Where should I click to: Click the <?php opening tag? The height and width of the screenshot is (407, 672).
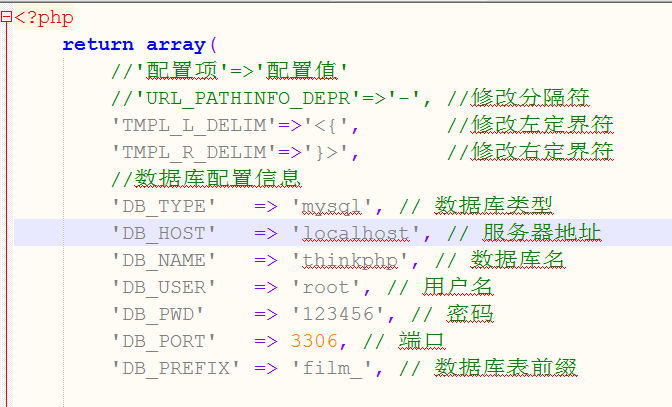click(x=45, y=18)
